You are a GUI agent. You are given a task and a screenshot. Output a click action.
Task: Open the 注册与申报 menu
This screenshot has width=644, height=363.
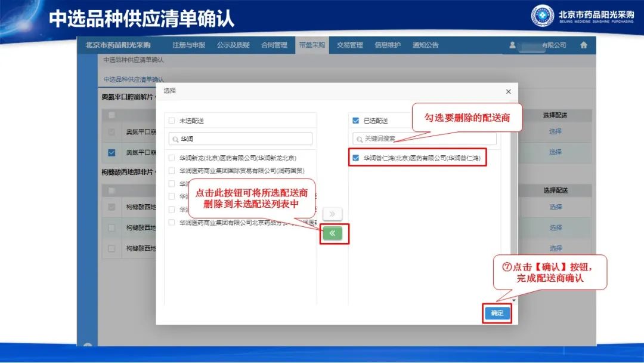pyautogui.click(x=188, y=45)
